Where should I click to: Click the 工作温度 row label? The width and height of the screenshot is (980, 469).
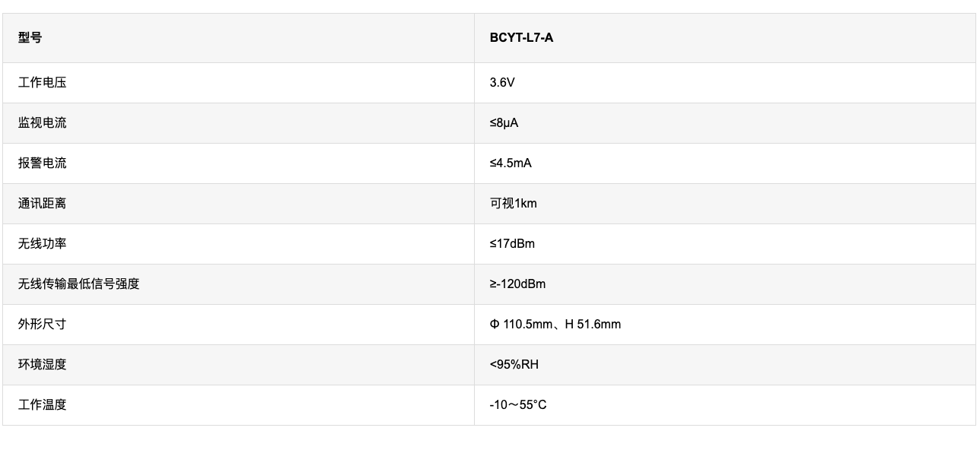(x=43, y=404)
